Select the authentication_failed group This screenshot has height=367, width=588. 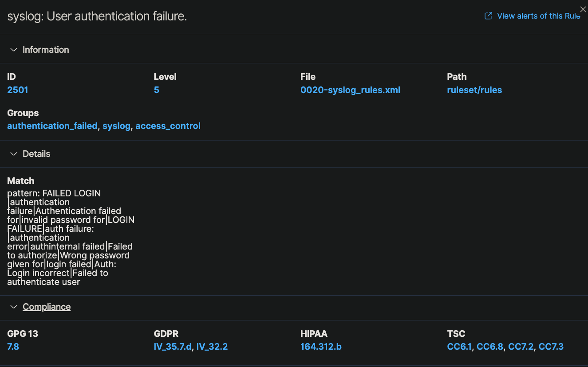[x=52, y=126]
